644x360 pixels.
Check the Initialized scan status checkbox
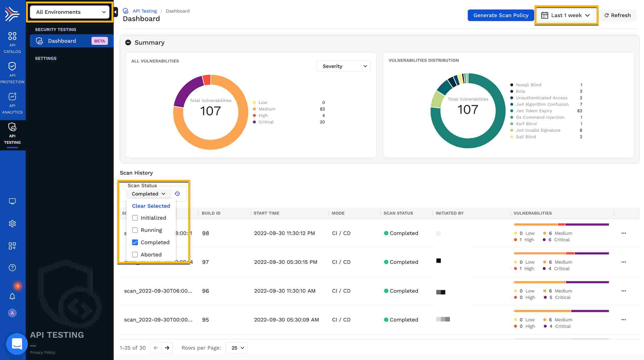tap(135, 218)
